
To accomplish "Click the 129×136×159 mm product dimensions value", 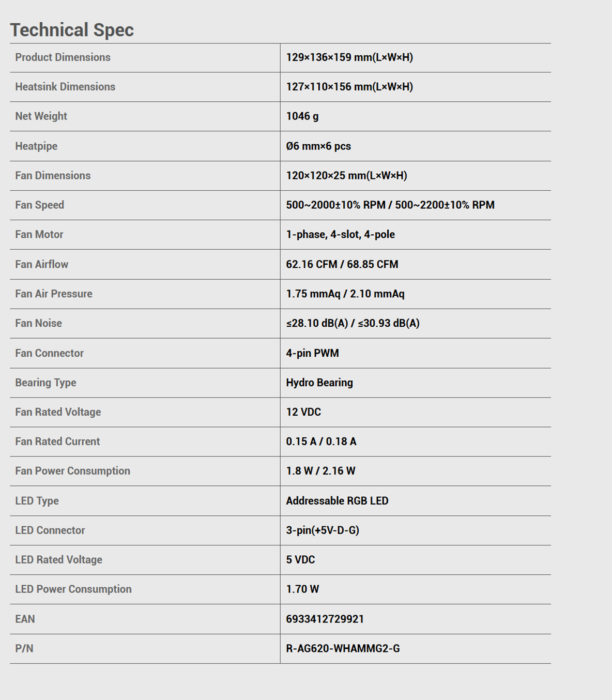I will 349,57.
